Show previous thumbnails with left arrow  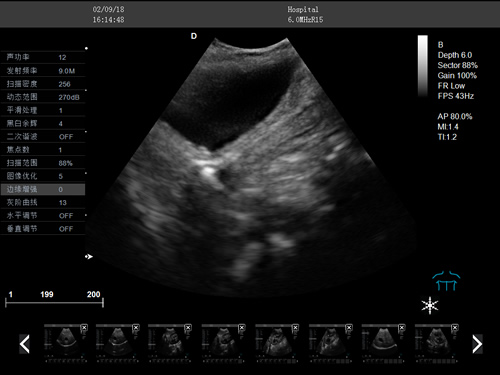coord(25,344)
